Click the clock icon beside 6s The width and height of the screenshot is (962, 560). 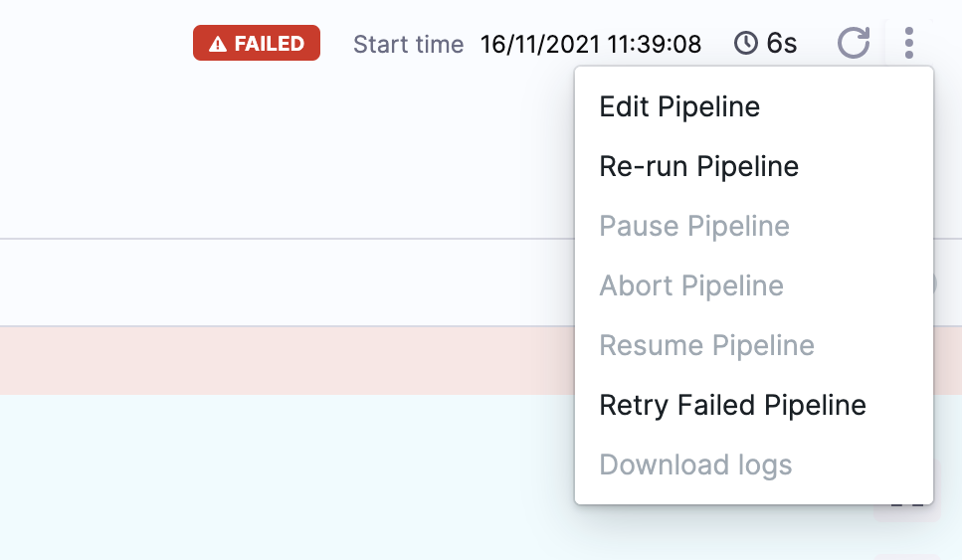coord(745,44)
